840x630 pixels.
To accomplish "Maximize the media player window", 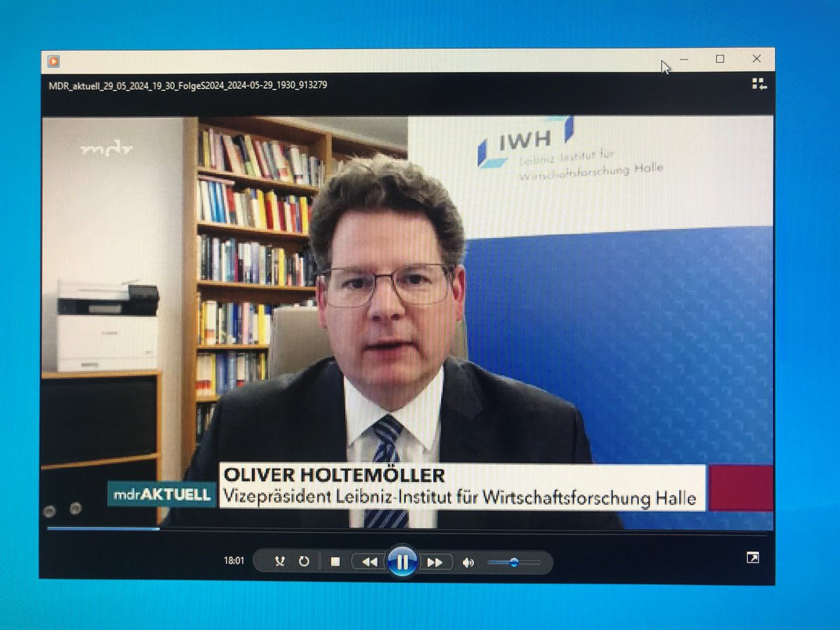I will [x=720, y=59].
